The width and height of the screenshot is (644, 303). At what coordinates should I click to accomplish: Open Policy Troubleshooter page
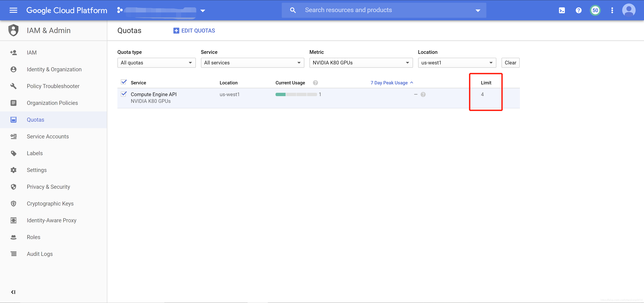[53, 86]
